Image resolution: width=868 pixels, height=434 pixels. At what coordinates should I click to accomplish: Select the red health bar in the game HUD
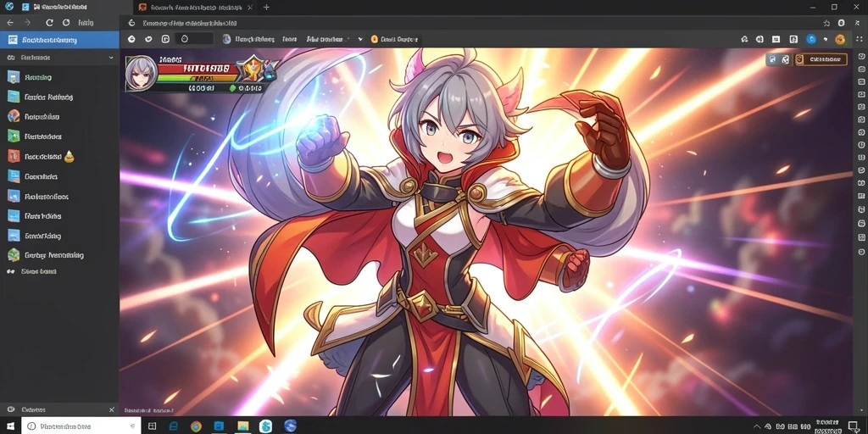coord(198,69)
